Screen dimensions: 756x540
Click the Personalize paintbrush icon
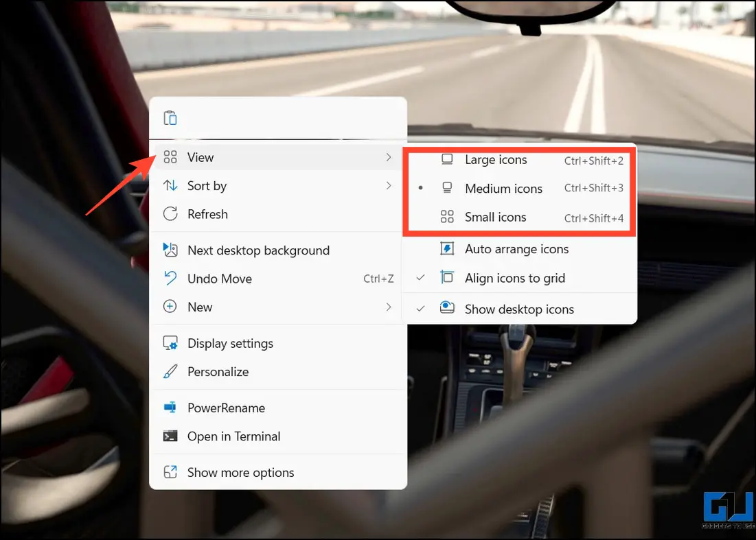click(170, 371)
